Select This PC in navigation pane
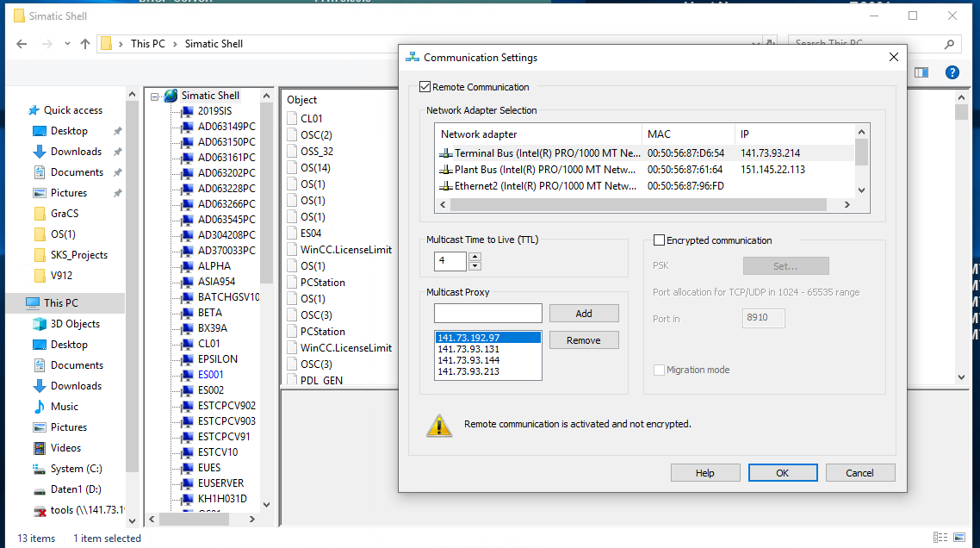Image resolution: width=980 pixels, height=548 pixels. click(60, 302)
